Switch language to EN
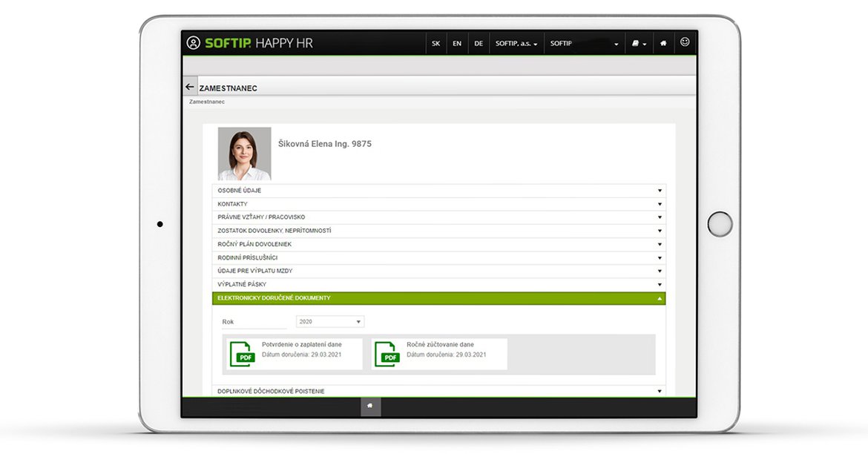Screen dimensions: 868x454 pos(457,43)
